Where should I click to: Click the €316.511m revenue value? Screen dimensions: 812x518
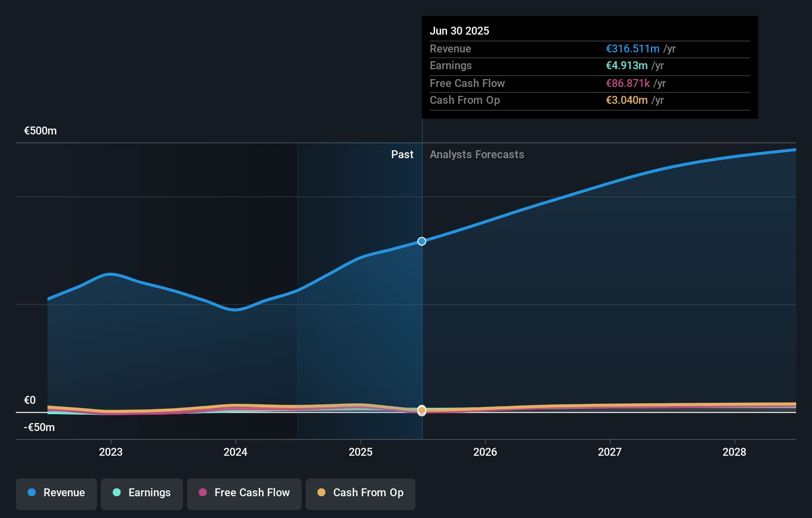click(x=633, y=49)
